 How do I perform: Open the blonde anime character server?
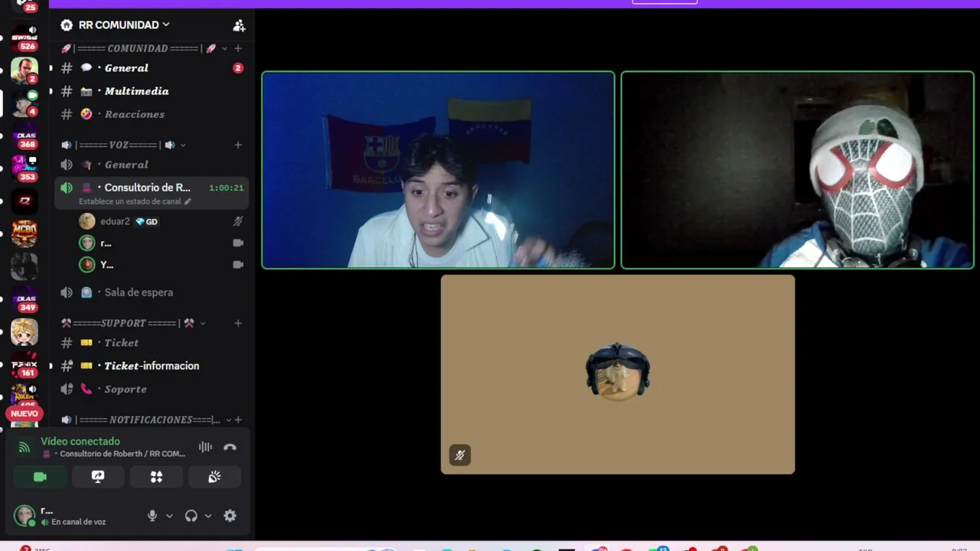click(24, 333)
